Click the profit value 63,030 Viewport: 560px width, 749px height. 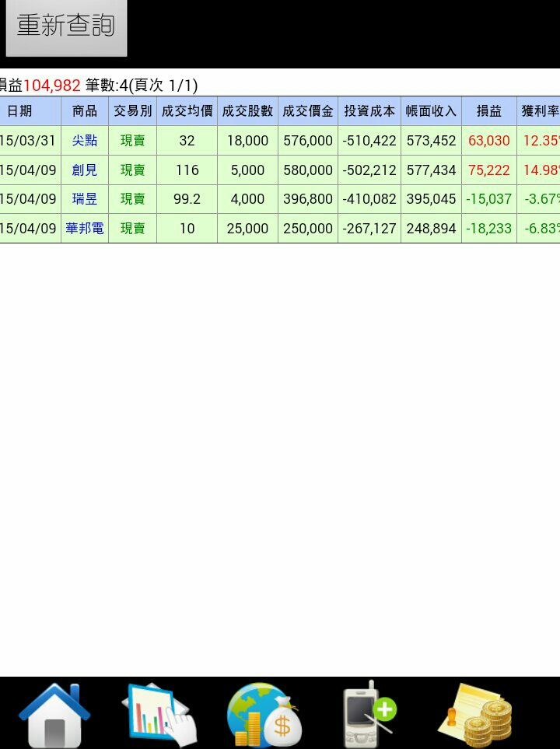tap(488, 141)
